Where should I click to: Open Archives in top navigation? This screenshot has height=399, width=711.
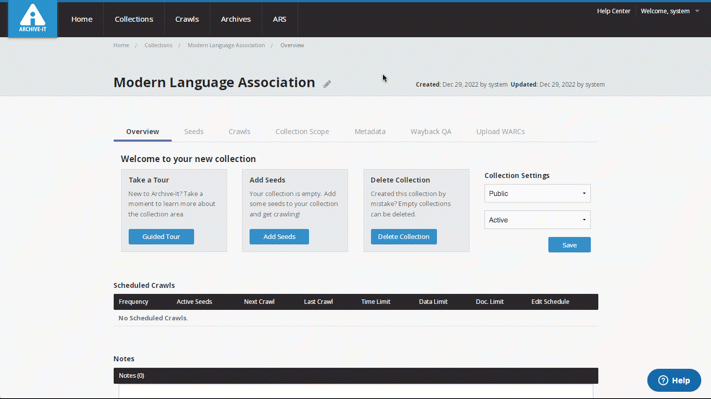[235, 19]
